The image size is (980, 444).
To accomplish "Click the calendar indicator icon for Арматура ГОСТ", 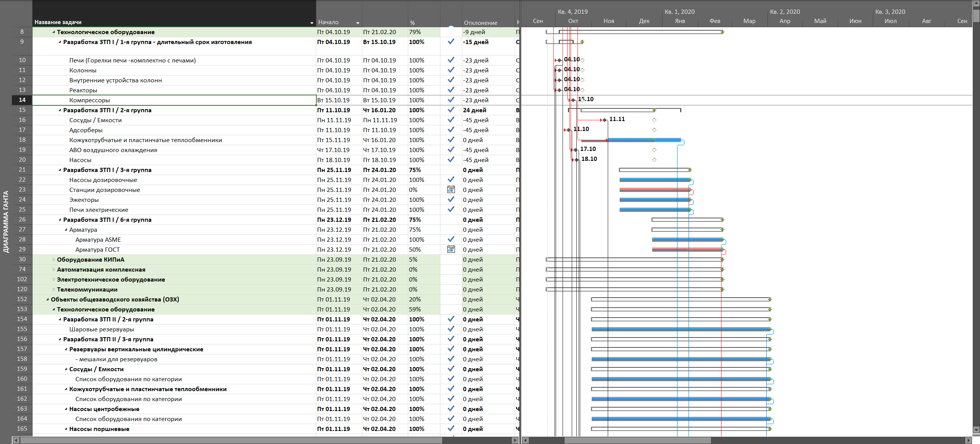I will click(x=451, y=249).
